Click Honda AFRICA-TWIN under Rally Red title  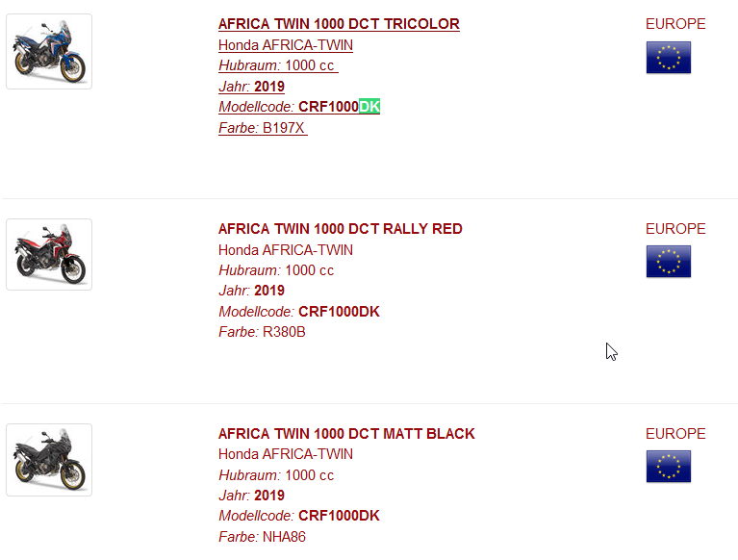click(x=286, y=250)
